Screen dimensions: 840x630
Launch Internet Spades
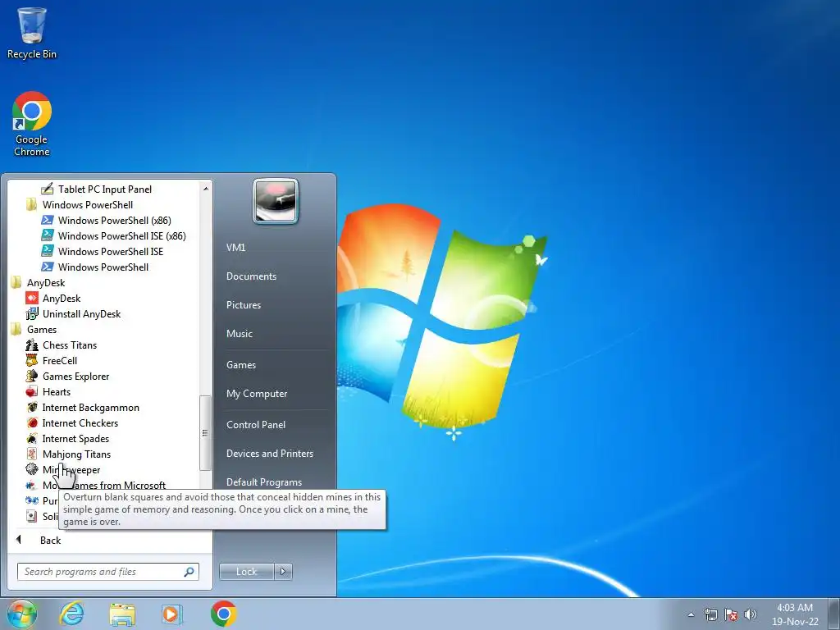click(68, 438)
